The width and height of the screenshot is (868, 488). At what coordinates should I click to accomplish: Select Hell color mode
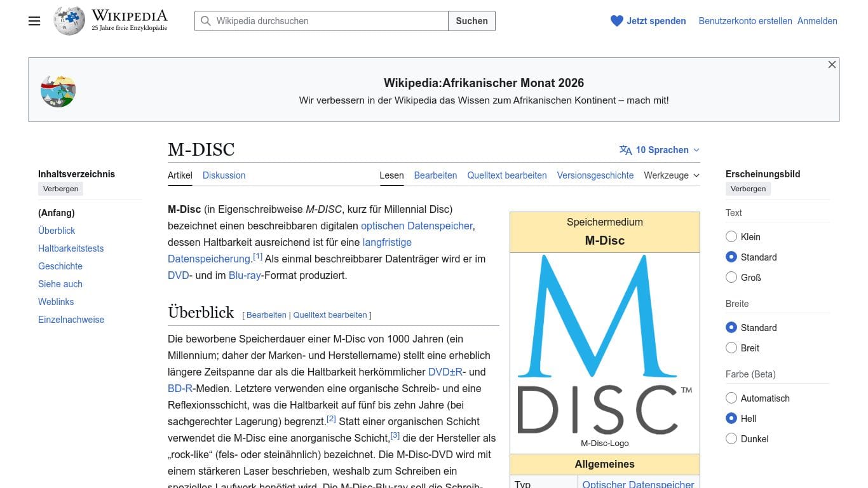pos(731,419)
